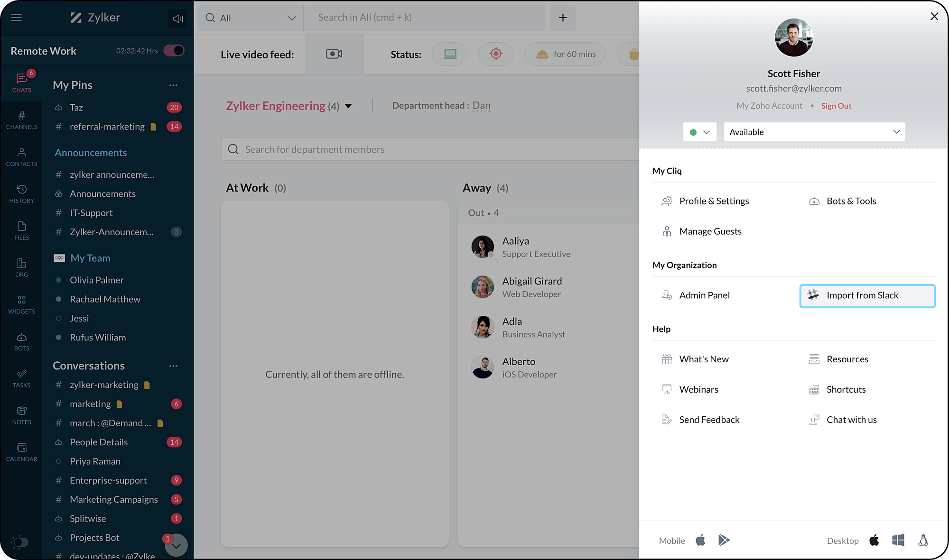Expand the Available status message dropdown
The height and width of the screenshot is (560, 949).
click(x=814, y=132)
